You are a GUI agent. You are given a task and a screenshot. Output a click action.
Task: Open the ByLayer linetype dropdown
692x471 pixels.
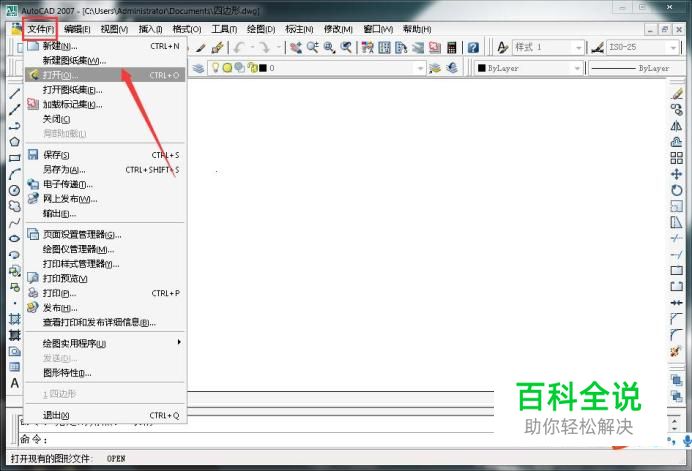[x=638, y=68]
